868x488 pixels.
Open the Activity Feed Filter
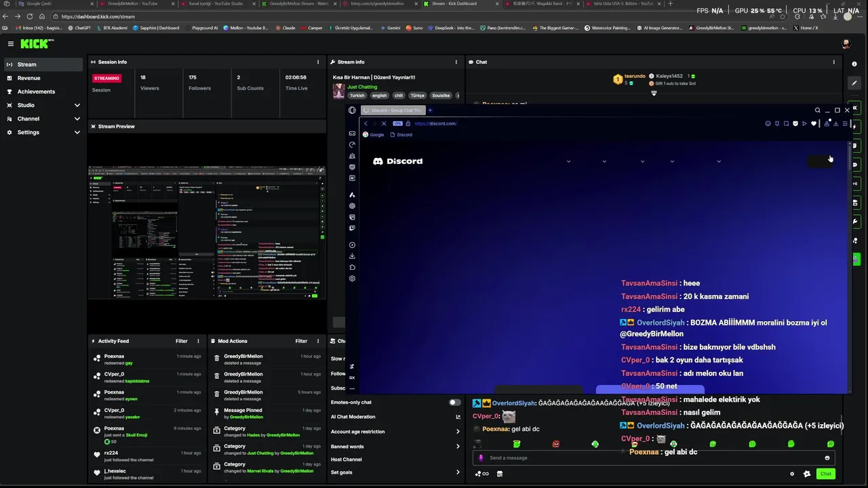coord(182,341)
